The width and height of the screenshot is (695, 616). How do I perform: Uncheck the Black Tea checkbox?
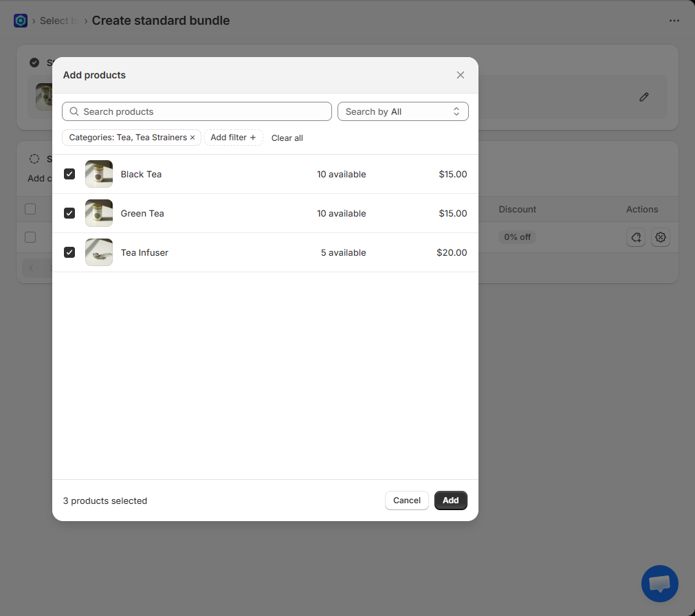(69, 174)
